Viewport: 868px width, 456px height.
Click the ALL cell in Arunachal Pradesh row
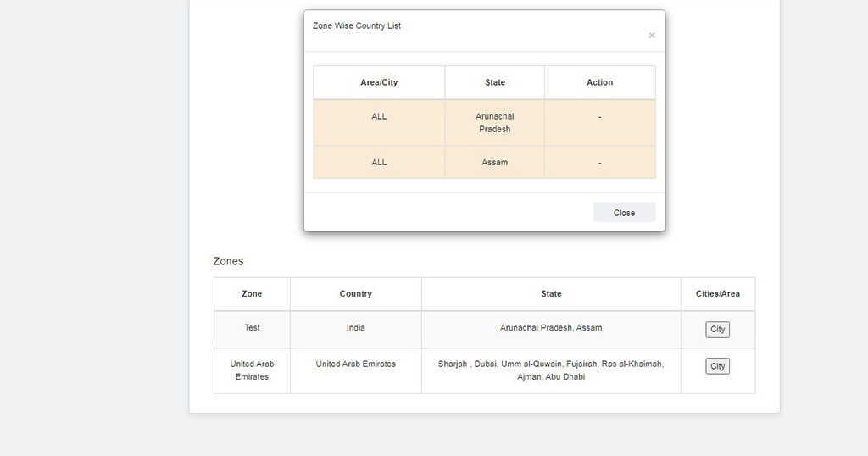tap(379, 123)
